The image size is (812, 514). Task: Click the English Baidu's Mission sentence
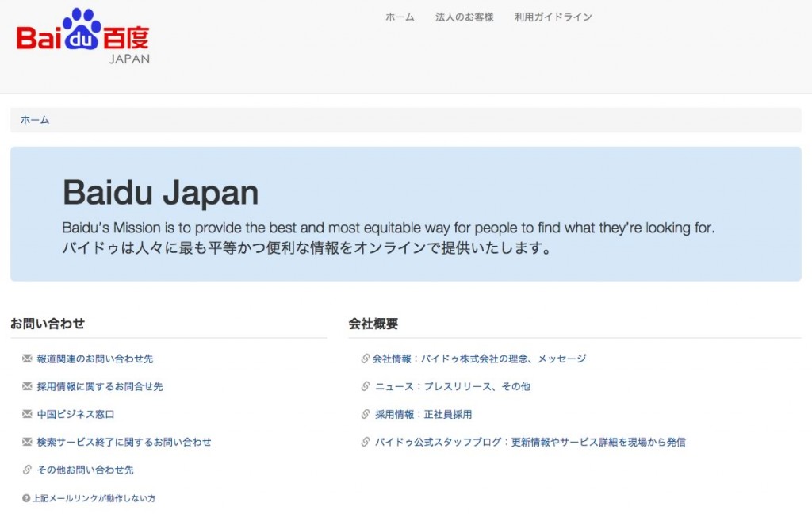click(x=389, y=228)
